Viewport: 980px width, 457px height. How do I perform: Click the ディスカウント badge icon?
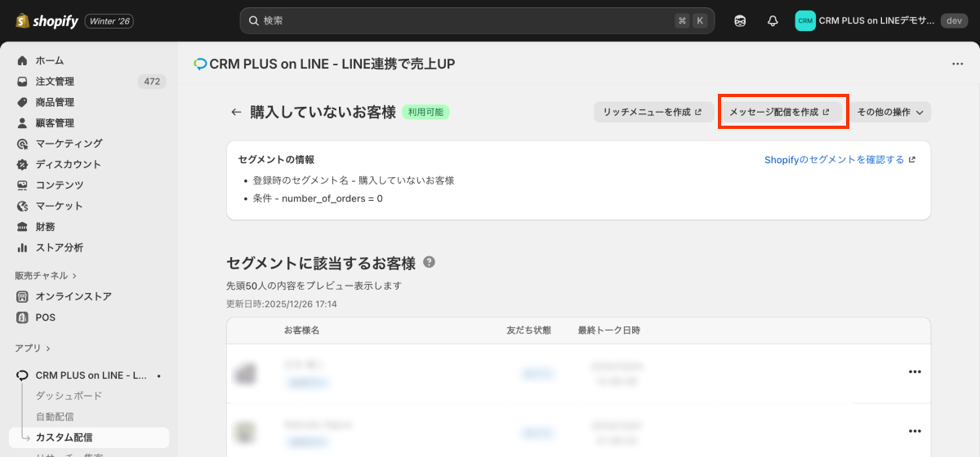pyautogui.click(x=22, y=164)
